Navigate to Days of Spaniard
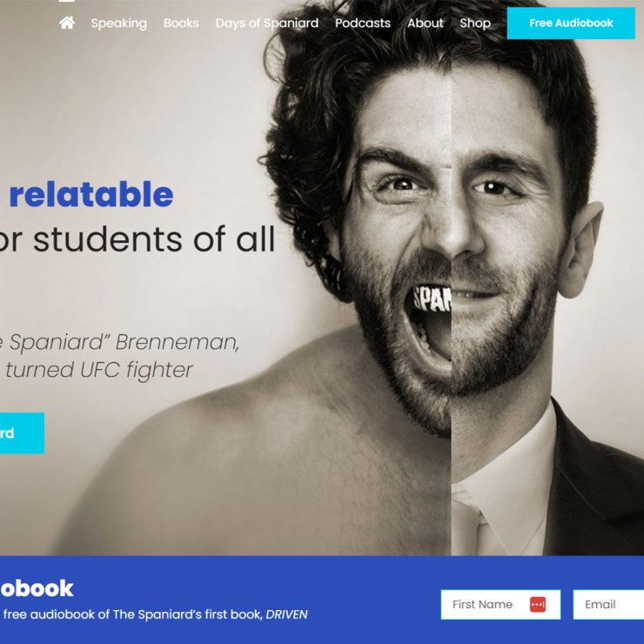The image size is (644, 644). click(x=267, y=23)
